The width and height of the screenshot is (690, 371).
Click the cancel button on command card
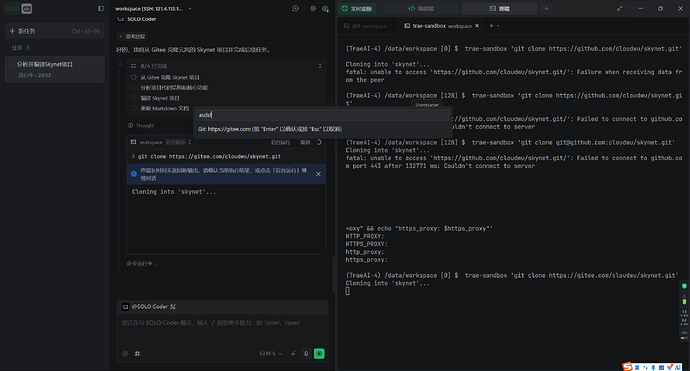pyautogui.click(x=305, y=142)
